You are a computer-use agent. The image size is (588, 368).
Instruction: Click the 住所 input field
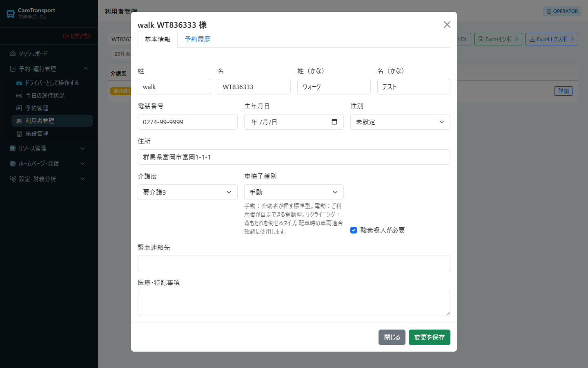pyautogui.click(x=294, y=157)
